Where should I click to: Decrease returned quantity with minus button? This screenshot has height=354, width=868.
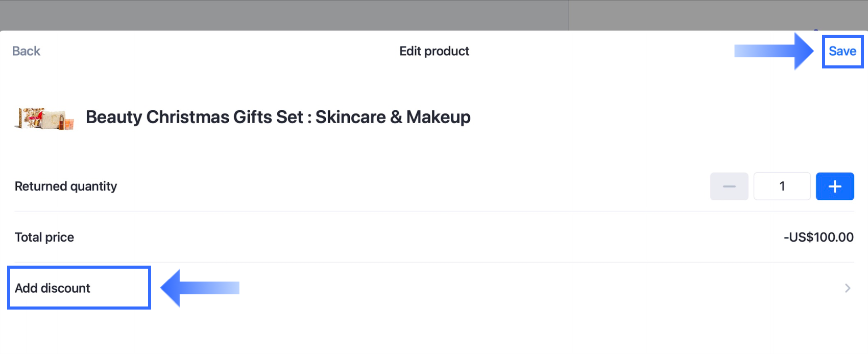(729, 186)
